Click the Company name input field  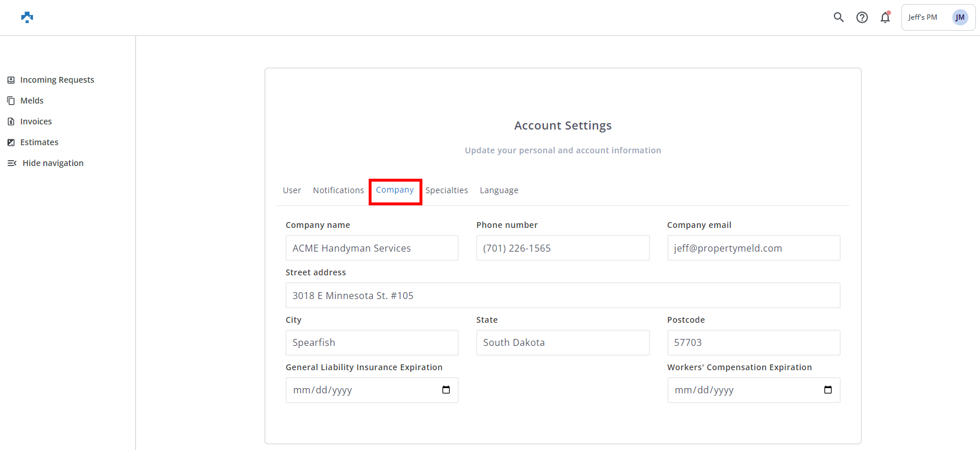tap(372, 248)
